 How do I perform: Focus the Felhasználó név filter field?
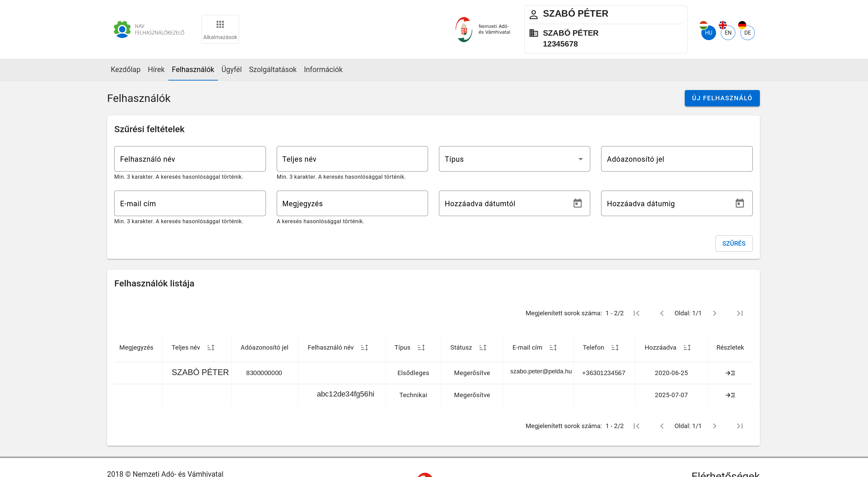click(190, 159)
